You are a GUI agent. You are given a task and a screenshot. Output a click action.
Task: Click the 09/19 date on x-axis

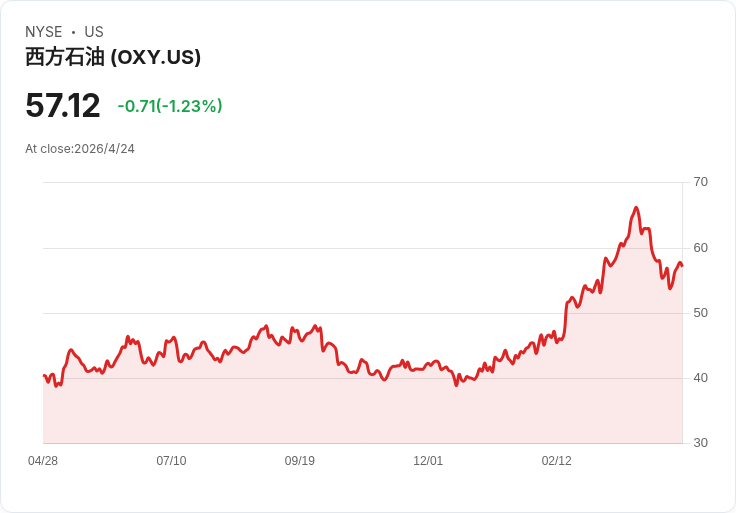[x=299, y=461]
